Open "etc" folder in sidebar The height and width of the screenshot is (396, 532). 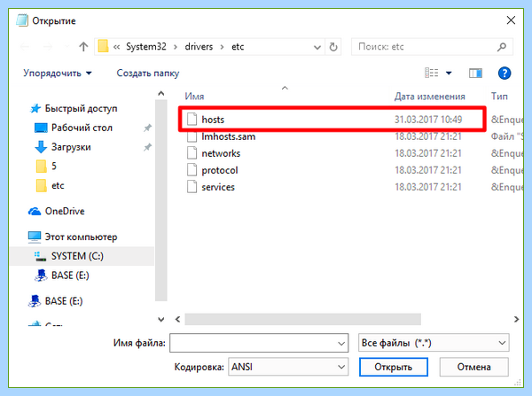tap(58, 185)
